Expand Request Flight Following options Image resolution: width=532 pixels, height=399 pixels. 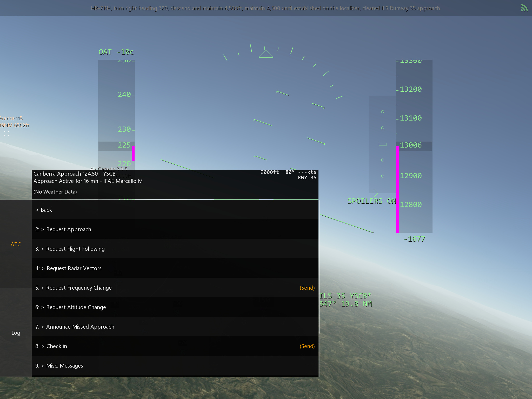tap(75, 249)
